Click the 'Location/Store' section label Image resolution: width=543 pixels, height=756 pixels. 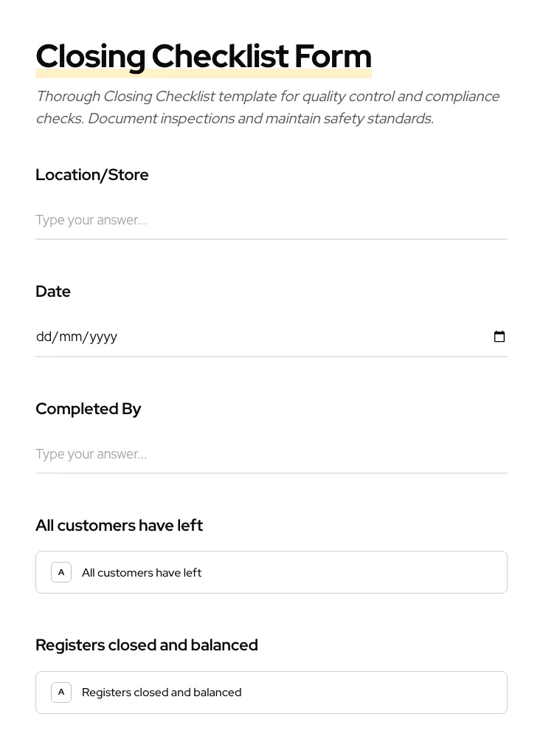tap(91, 174)
